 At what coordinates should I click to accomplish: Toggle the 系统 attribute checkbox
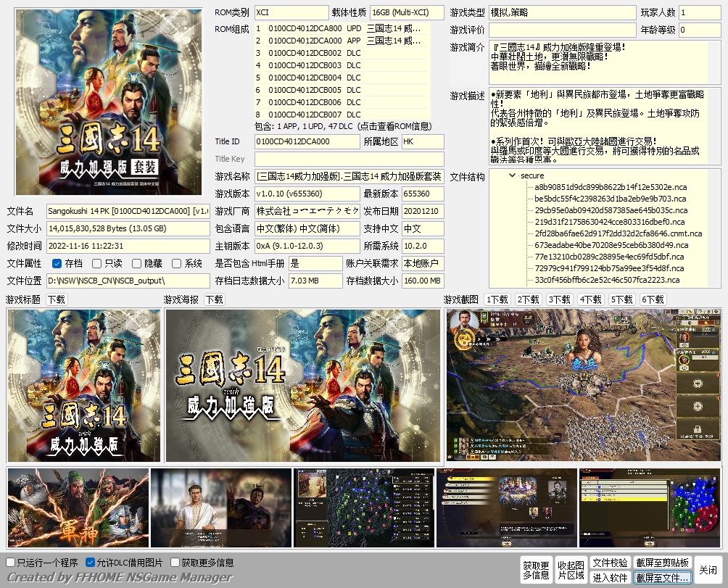point(176,264)
